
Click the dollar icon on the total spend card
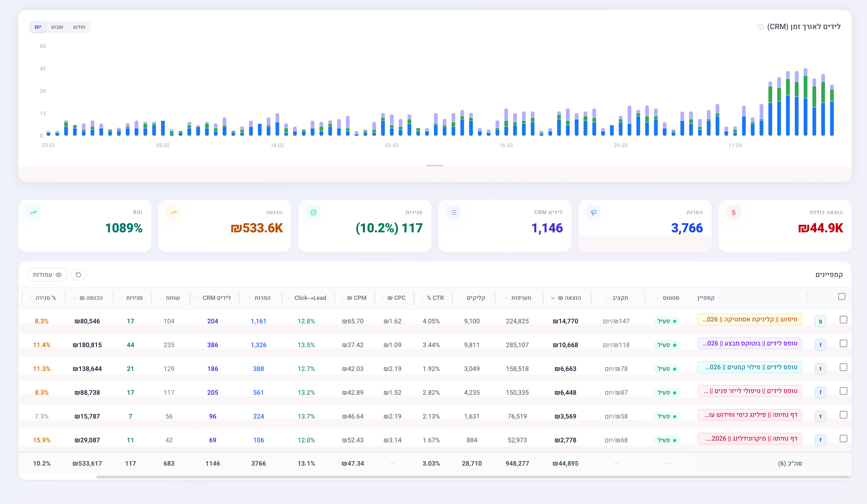click(x=734, y=212)
